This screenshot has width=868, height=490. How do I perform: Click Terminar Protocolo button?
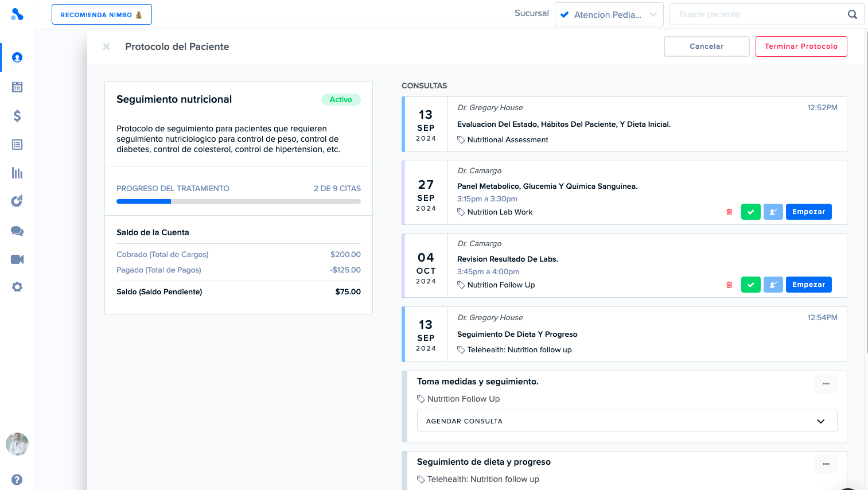pos(801,46)
